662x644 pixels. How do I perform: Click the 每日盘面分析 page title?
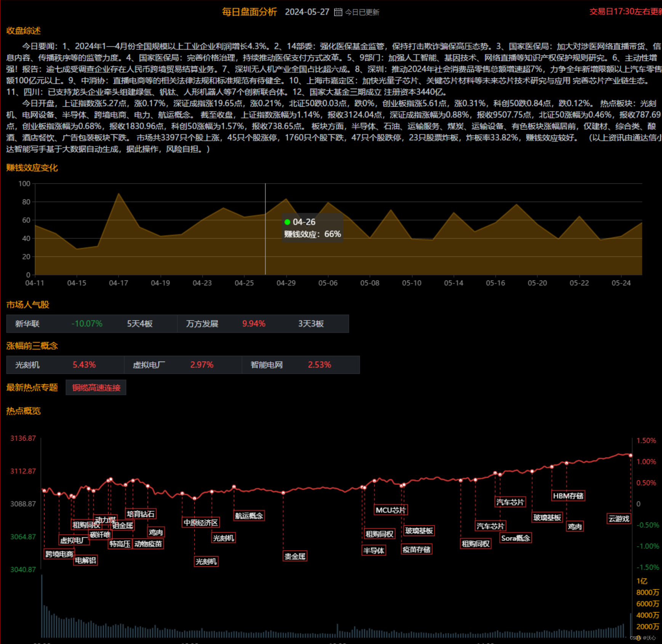[249, 12]
